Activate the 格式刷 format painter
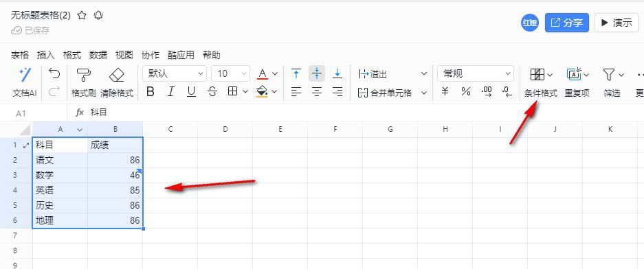The height and width of the screenshot is (269, 644). [83, 82]
